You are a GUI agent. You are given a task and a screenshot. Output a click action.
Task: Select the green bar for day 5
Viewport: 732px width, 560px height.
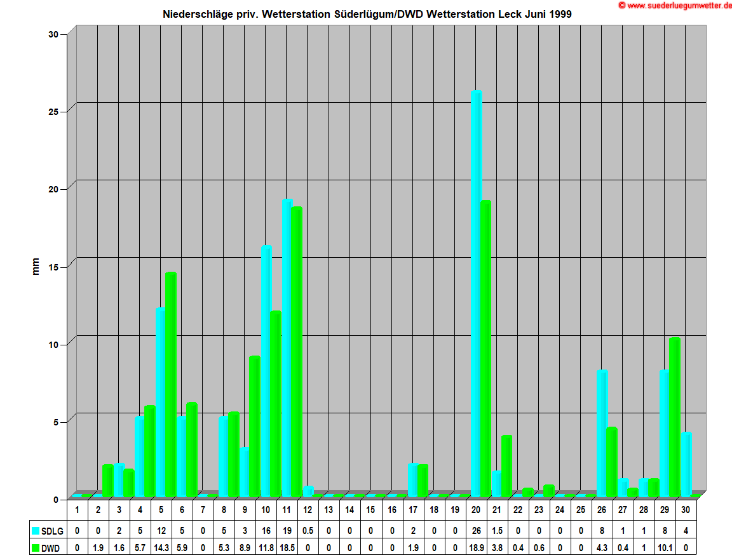170,383
